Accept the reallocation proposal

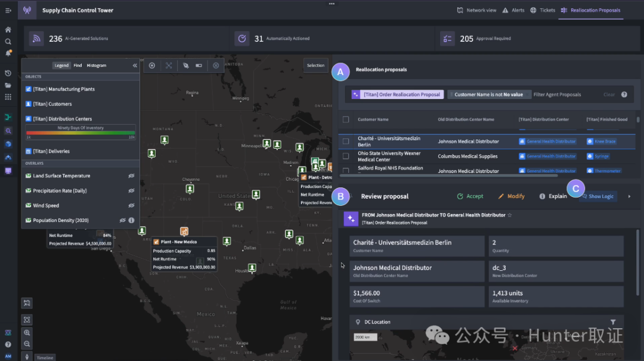pyautogui.click(x=470, y=196)
